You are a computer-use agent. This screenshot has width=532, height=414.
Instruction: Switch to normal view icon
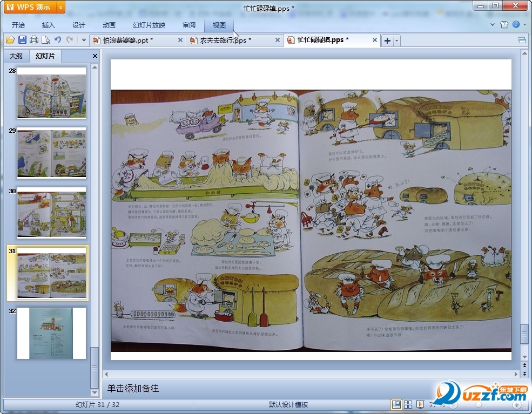pos(396,404)
